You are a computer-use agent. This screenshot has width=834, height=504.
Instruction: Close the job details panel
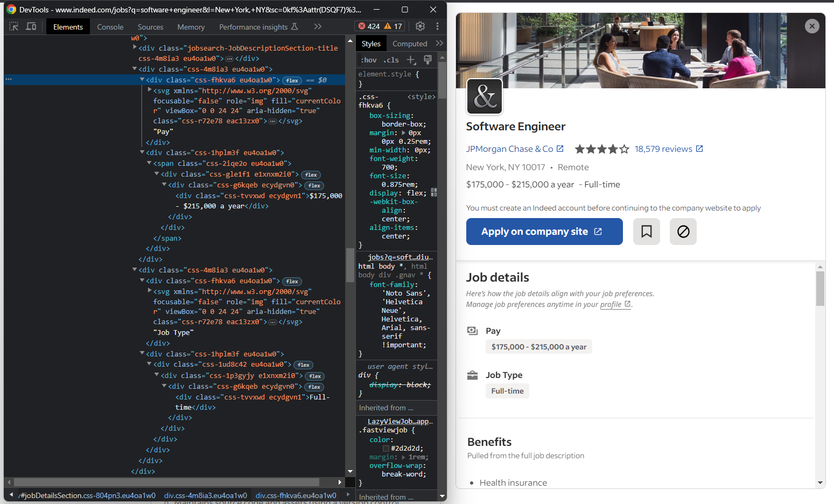point(812,26)
